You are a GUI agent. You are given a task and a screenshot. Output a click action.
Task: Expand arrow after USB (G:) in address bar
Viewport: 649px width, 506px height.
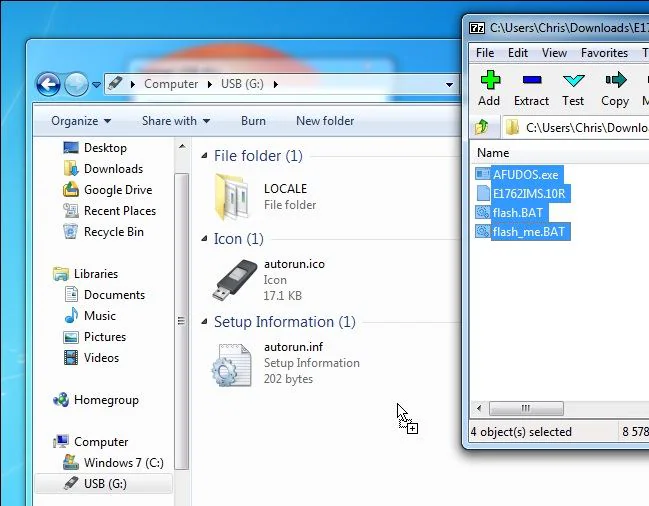pos(276,84)
